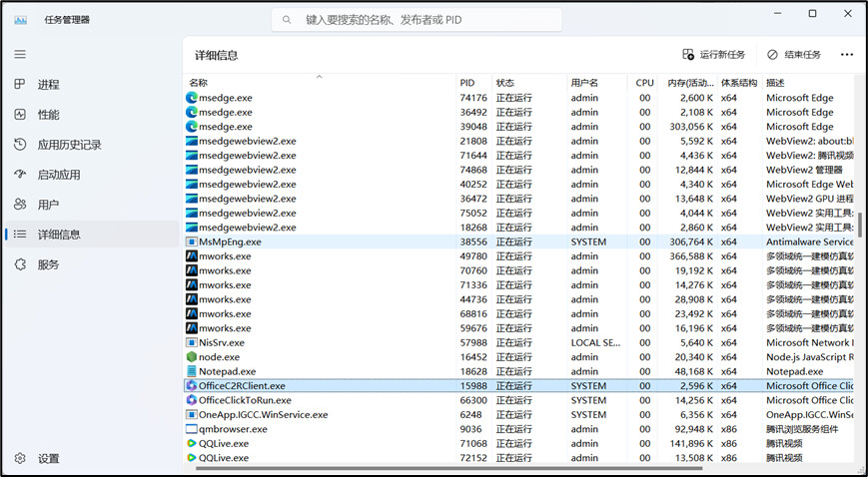Open the hamburger navigation menu
The width and height of the screenshot is (868, 477).
20,54
